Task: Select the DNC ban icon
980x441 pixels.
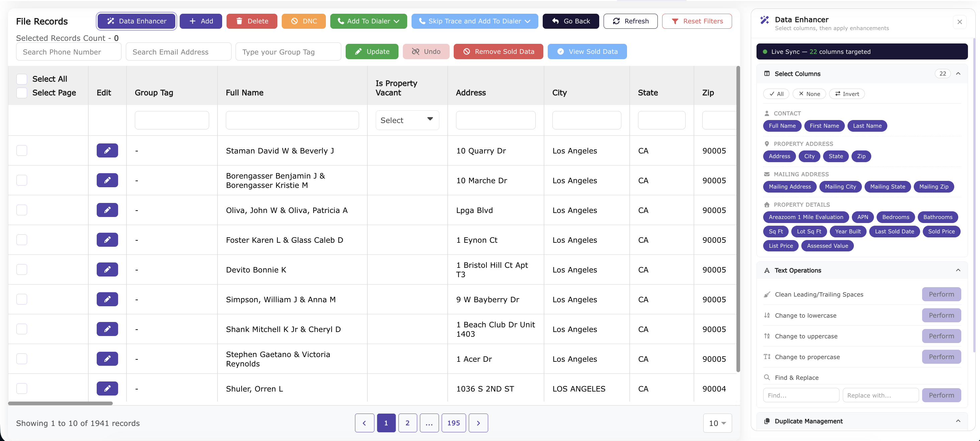Action: tap(294, 21)
